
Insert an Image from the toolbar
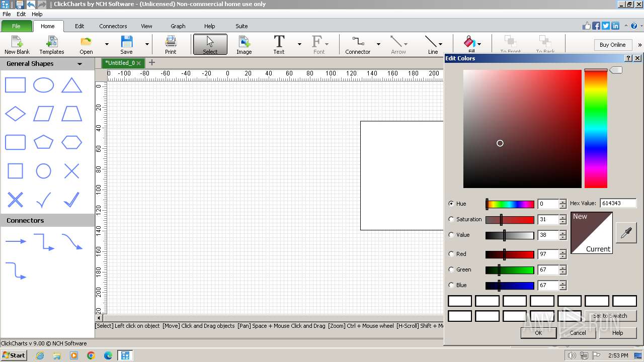tap(244, 45)
